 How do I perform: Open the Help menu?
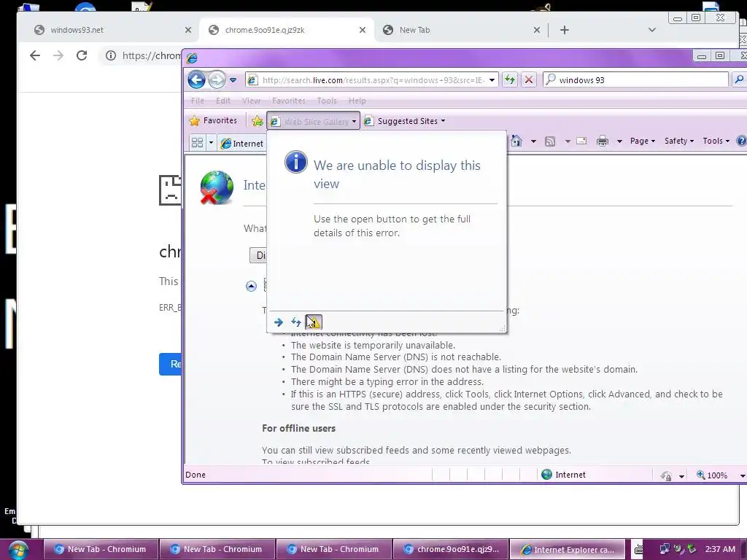pyautogui.click(x=357, y=101)
